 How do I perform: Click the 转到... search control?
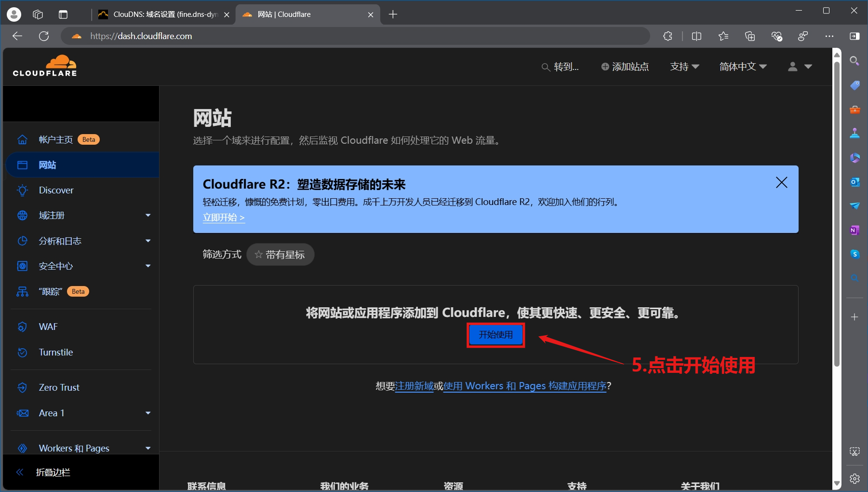(560, 67)
